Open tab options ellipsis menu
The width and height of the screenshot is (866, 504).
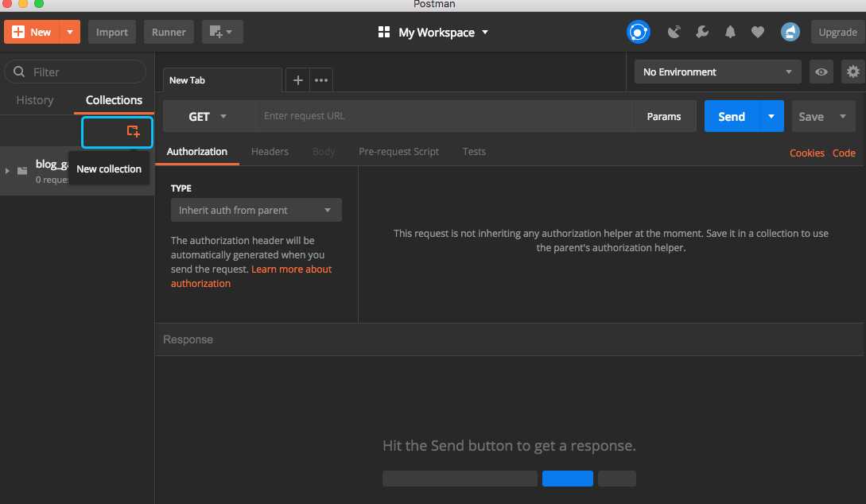[x=321, y=80]
